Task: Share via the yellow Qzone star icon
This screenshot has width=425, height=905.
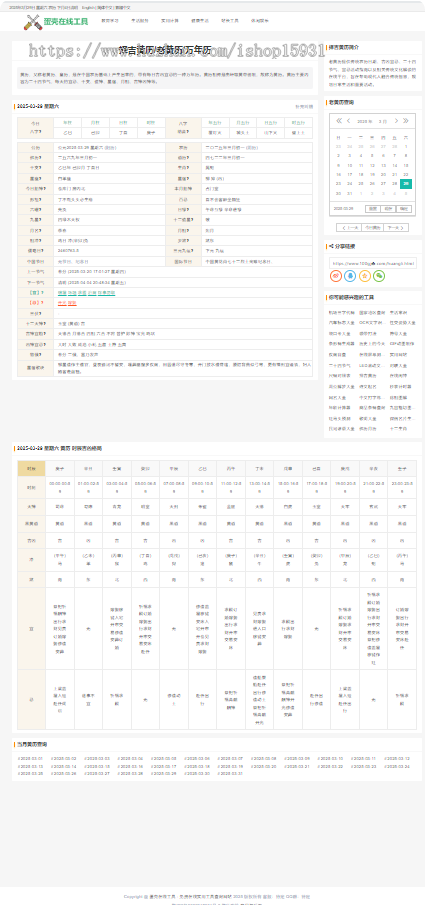Action: [364, 276]
